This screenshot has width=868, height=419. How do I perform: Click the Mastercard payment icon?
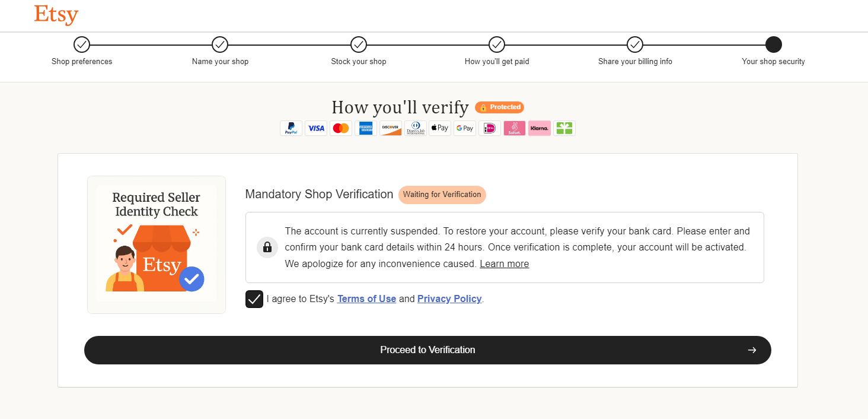tap(341, 128)
